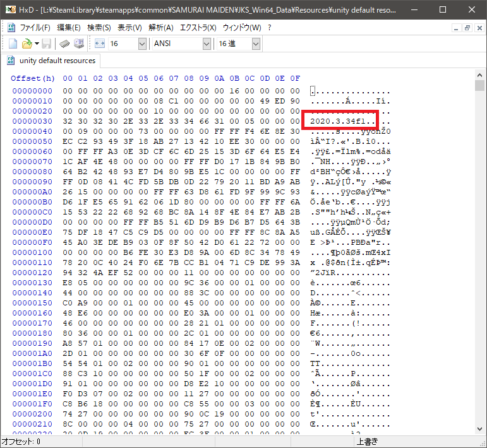The height and width of the screenshot is (448, 487).
Task: Open the ? help menu
Action: [x=269, y=28]
